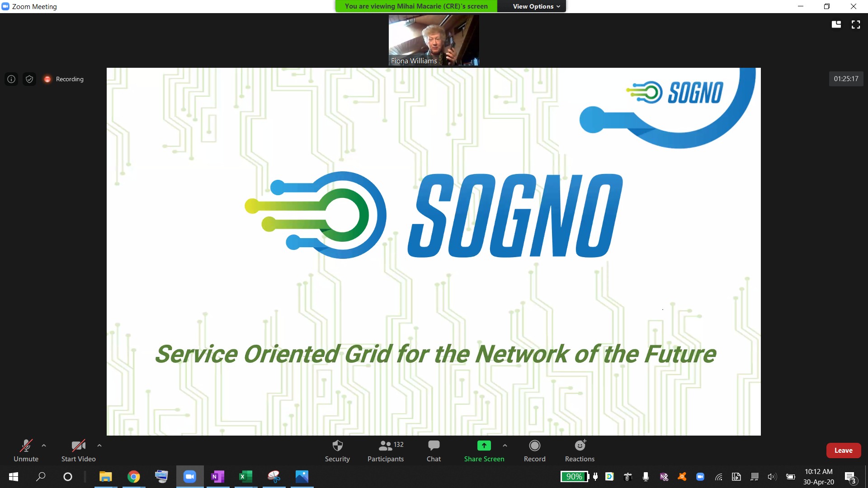Open the Participants panel
The width and height of the screenshot is (868, 488).
(386, 450)
